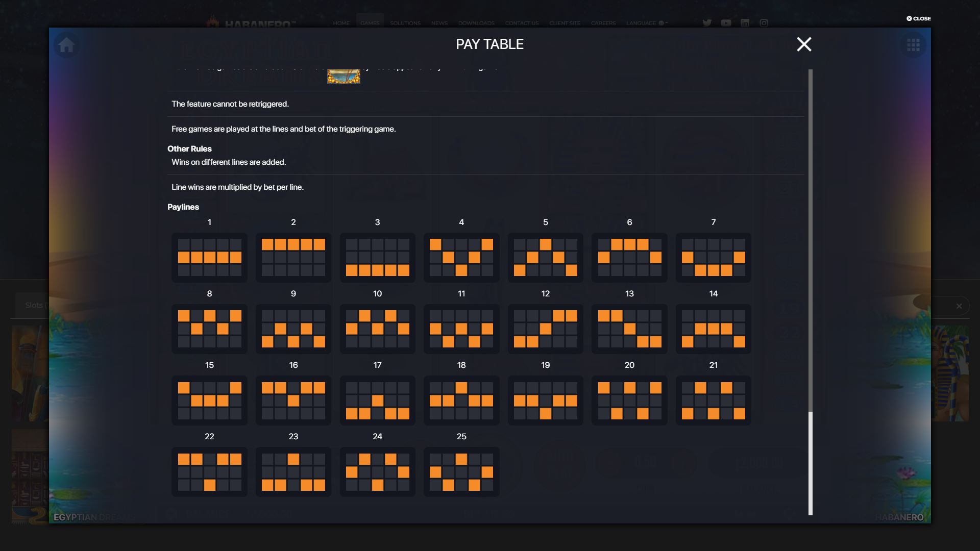Click the CLOSE link at top right

click(919, 18)
